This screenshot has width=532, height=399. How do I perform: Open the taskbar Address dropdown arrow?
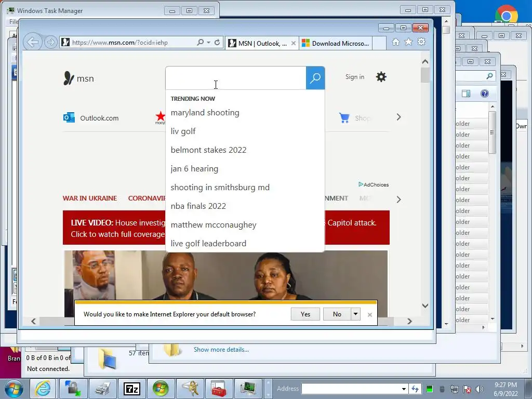pyautogui.click(x=404, y=389)
